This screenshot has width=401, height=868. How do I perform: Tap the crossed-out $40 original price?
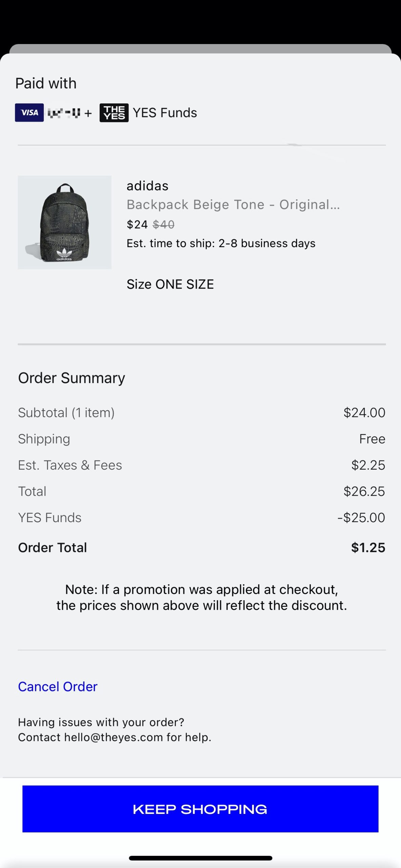click(163, 224)
